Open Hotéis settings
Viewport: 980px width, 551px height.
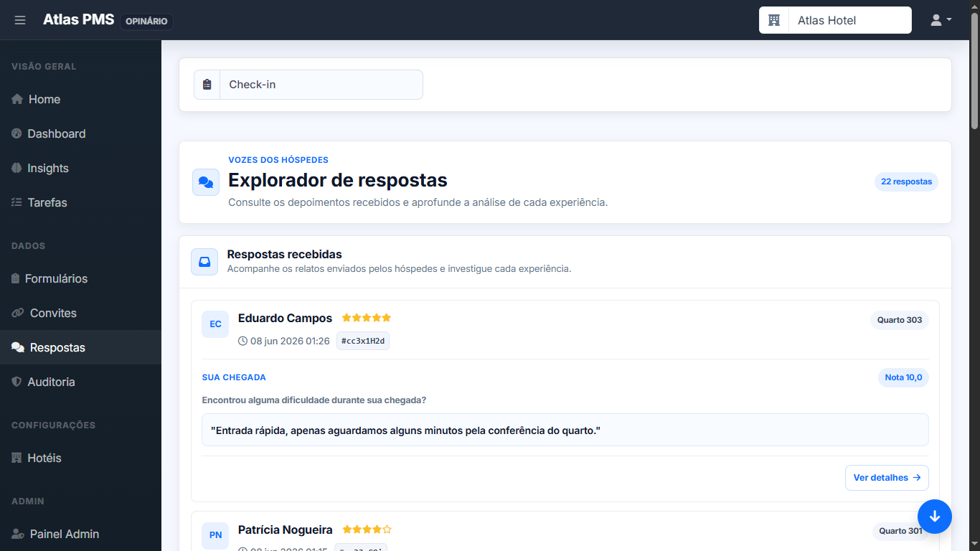click(x=80, y=458)
